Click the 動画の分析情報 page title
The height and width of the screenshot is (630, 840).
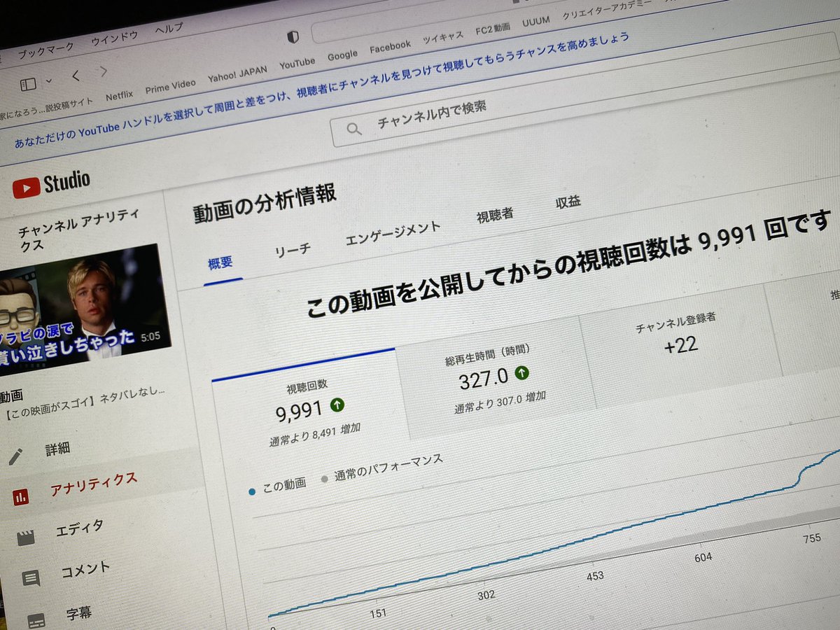(x=264, y=204)
